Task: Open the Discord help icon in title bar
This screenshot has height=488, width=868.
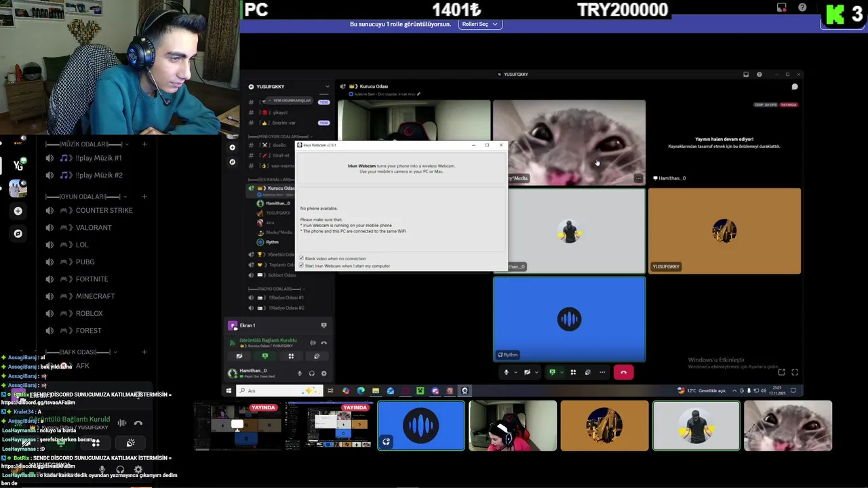Action: coord(759,75)
